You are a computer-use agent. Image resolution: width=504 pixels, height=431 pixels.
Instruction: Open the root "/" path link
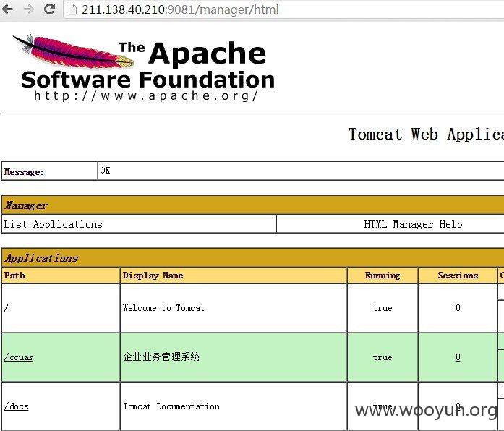click(7, 308)
